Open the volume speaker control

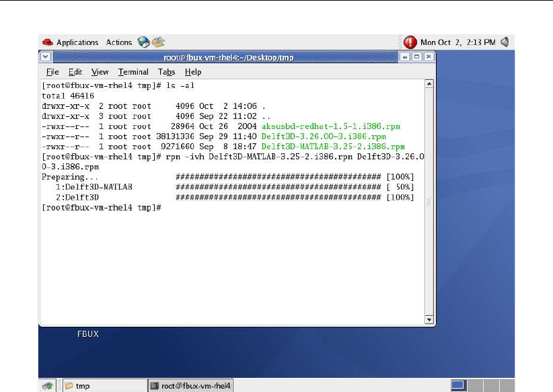pos(505,42)
